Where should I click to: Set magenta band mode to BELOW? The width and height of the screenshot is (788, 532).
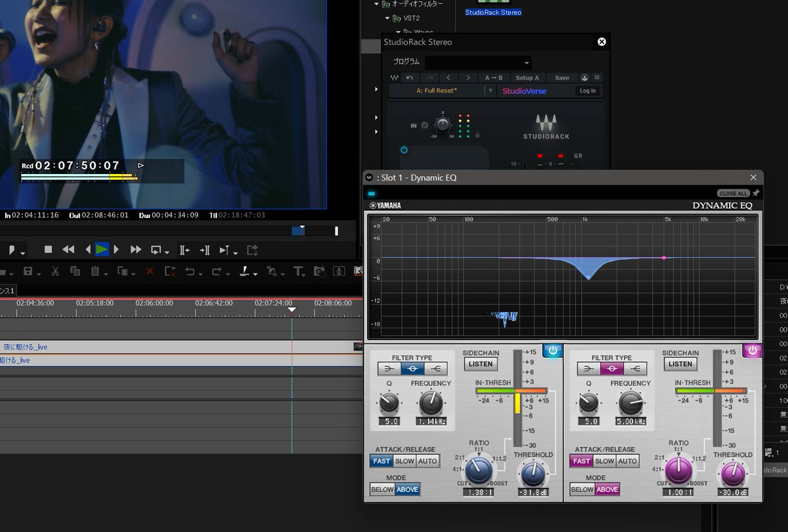click(x=582, y=489)
